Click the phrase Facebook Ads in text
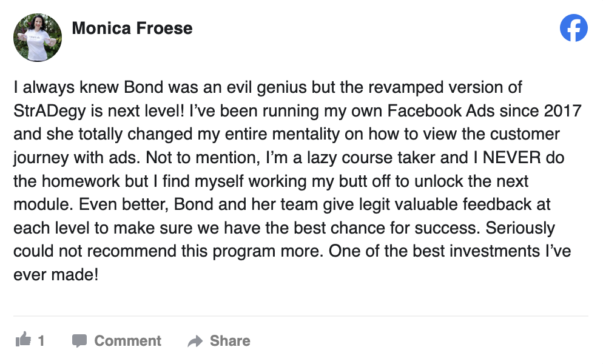Viewport: 603px width, 364px height. [x=440, y=111]
